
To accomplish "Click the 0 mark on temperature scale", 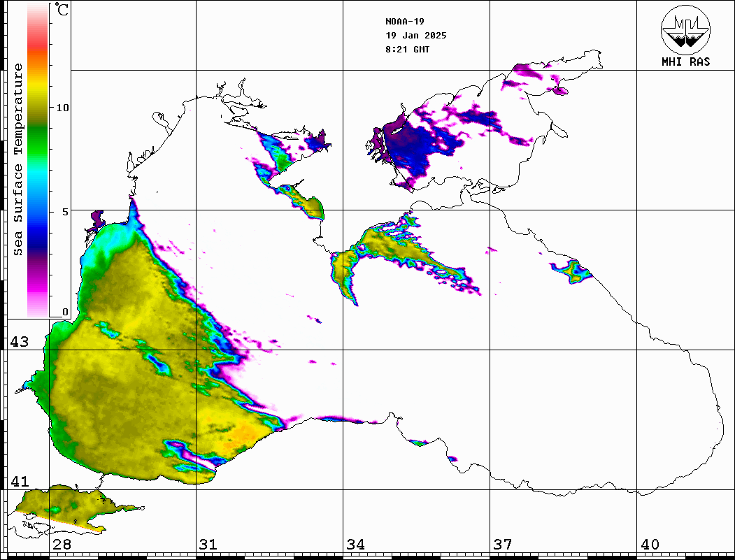I will tap(66, 312).
